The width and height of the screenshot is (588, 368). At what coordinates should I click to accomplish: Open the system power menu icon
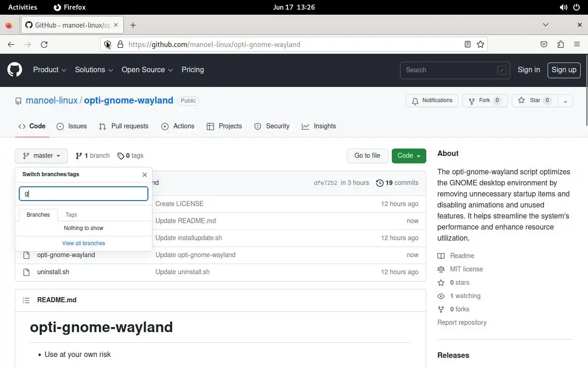[x=577, y=7]
